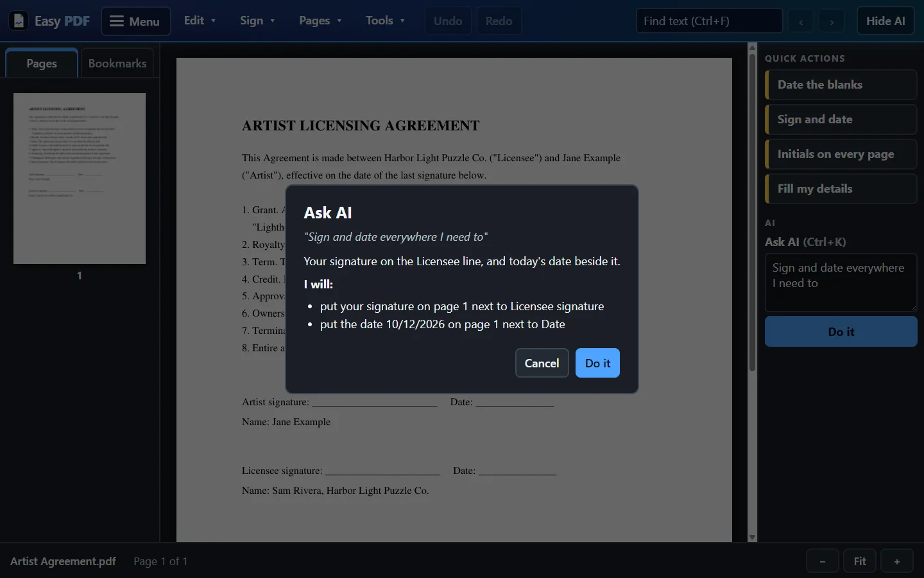Switch to the Pages sidebar tab

(x=42, y=63)
